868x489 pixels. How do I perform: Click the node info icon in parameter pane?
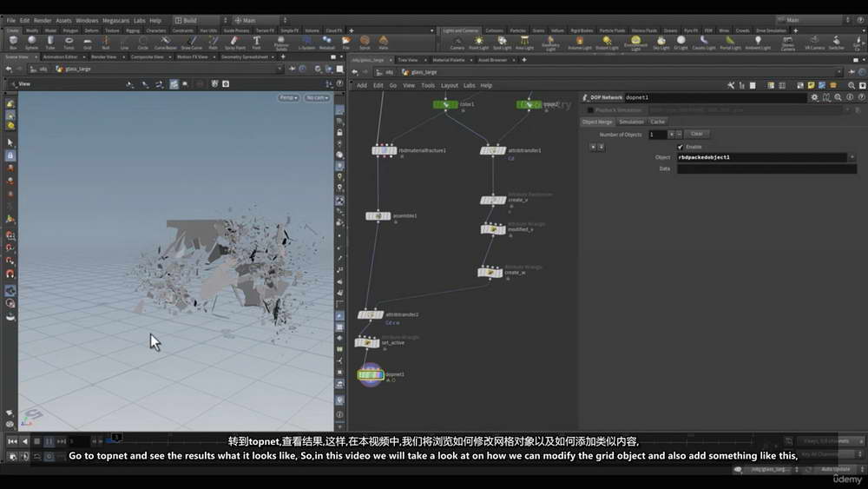pyautogui.click(x=850, y=97)
